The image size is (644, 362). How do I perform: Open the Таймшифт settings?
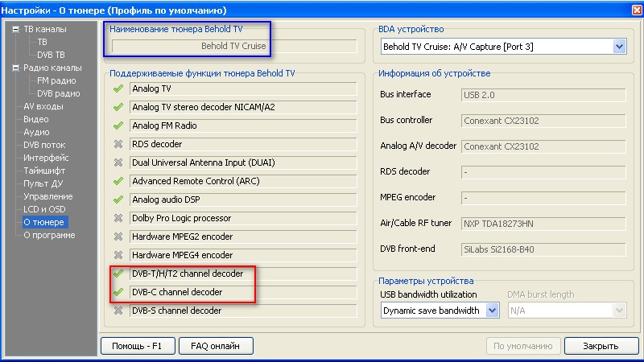coord(44,171)
